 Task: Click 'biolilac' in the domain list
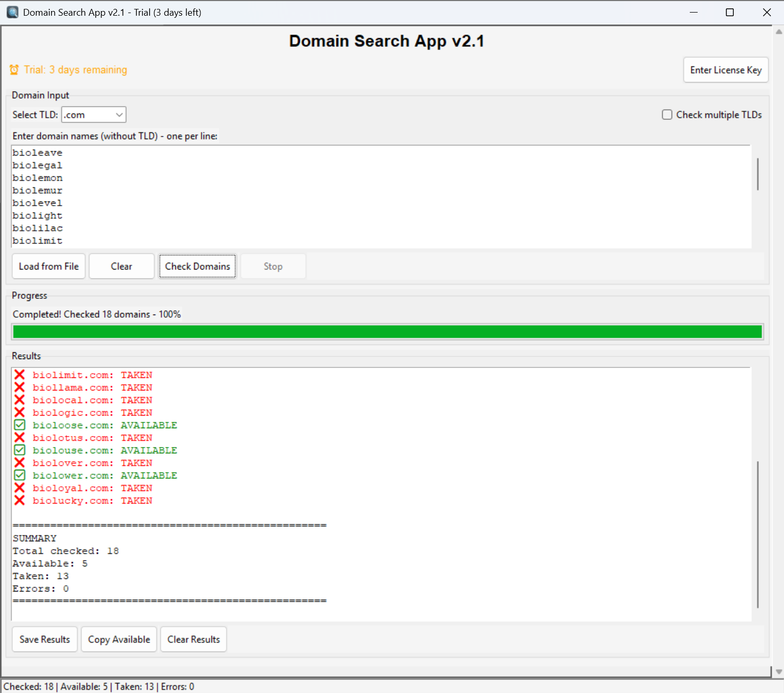[x=38, y=228]
